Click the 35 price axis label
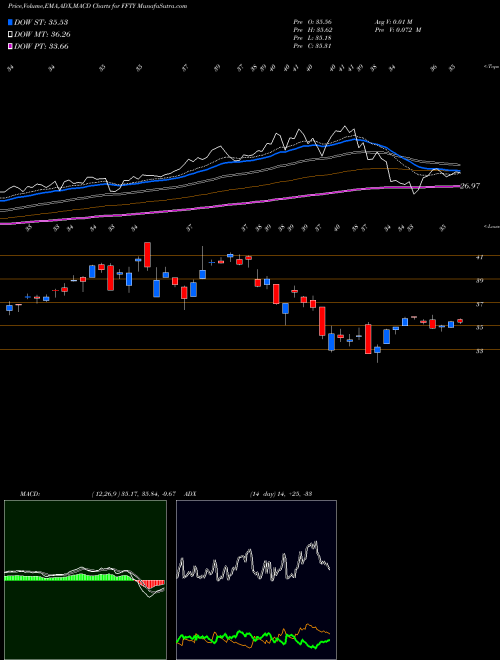Image resolution: width=500 pixels, height=660 pixels. [479, 327]
